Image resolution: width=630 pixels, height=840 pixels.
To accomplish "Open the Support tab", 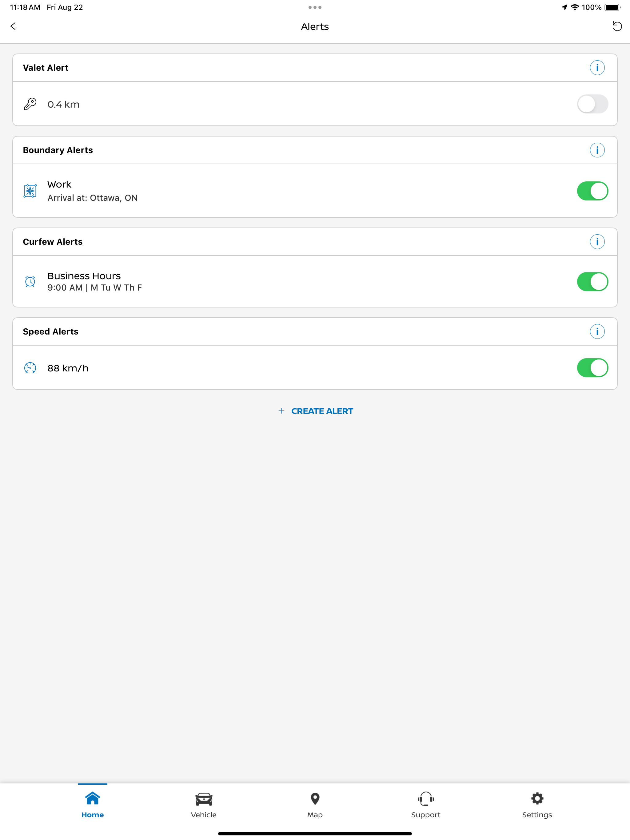I will 425,805.
